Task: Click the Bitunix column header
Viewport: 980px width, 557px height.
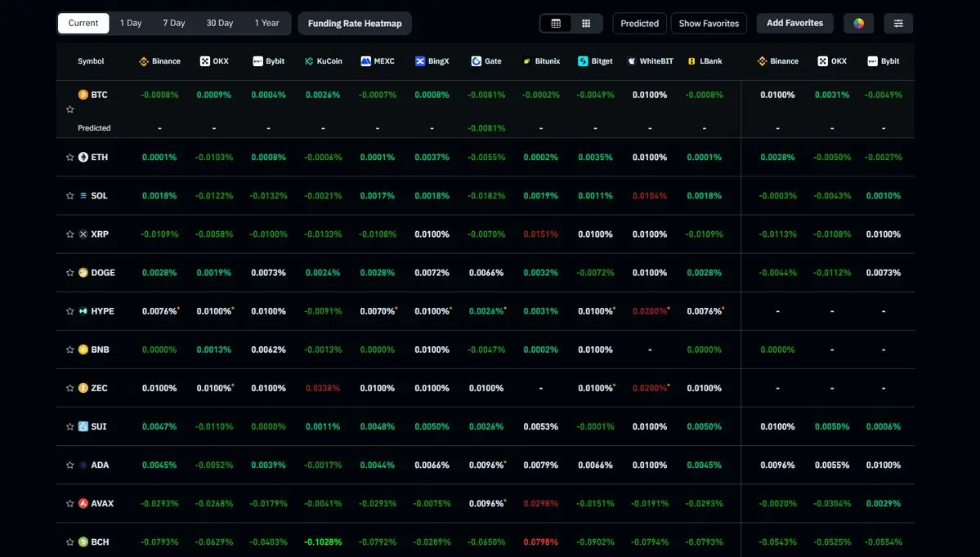Action: click(540, 61)
